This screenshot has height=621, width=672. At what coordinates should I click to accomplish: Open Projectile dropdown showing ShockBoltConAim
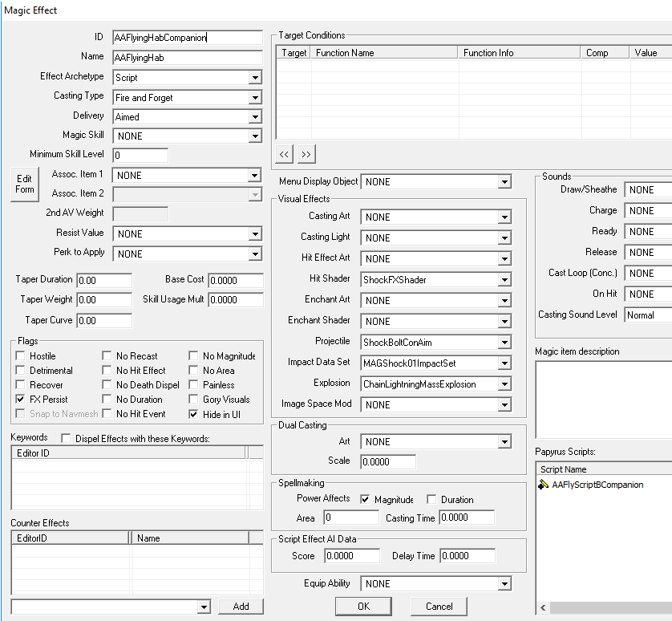504,343
